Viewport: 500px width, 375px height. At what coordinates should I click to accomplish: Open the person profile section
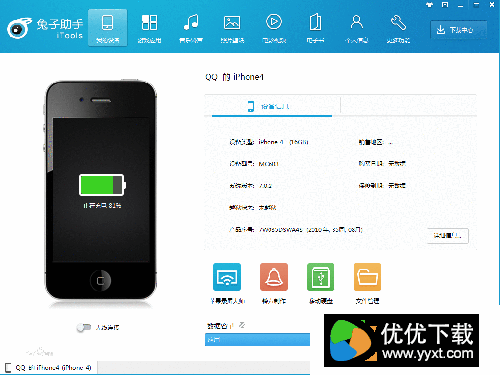[x=356, y=28]
